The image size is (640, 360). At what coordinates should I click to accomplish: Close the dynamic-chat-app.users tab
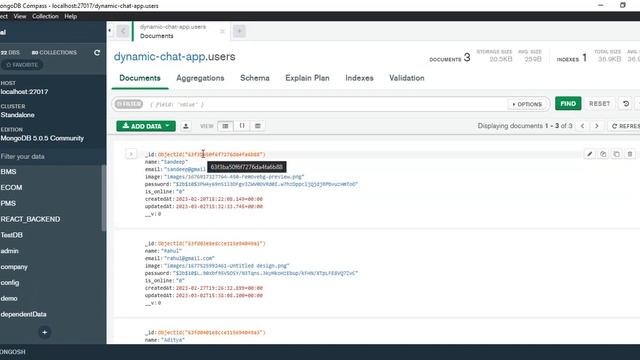222,31
